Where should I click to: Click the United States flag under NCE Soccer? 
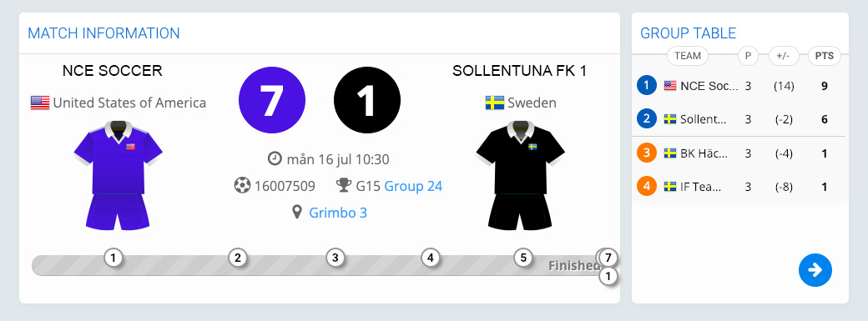(x=40, y=103)
